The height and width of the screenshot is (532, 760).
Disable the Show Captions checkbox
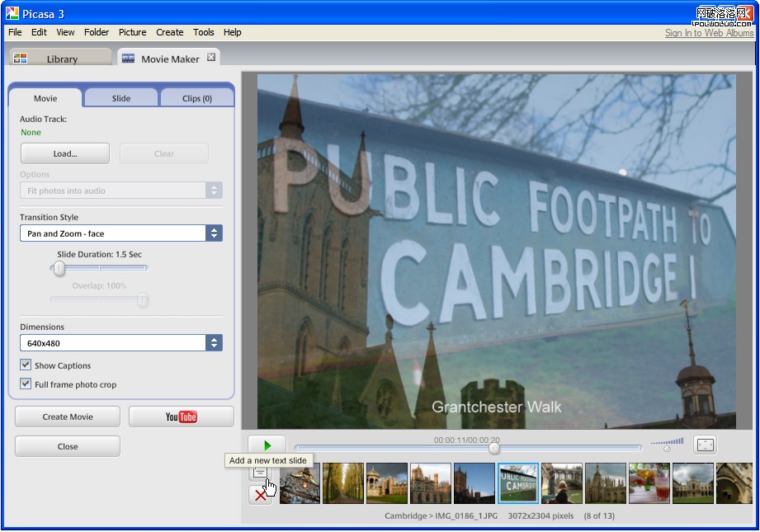pos(26,365)
